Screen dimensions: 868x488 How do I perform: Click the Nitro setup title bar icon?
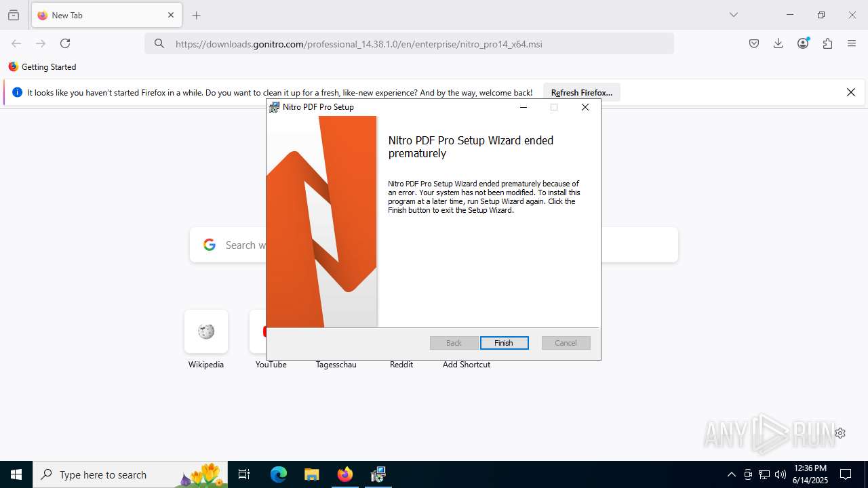pyautogui.click(x=274, y=107)
